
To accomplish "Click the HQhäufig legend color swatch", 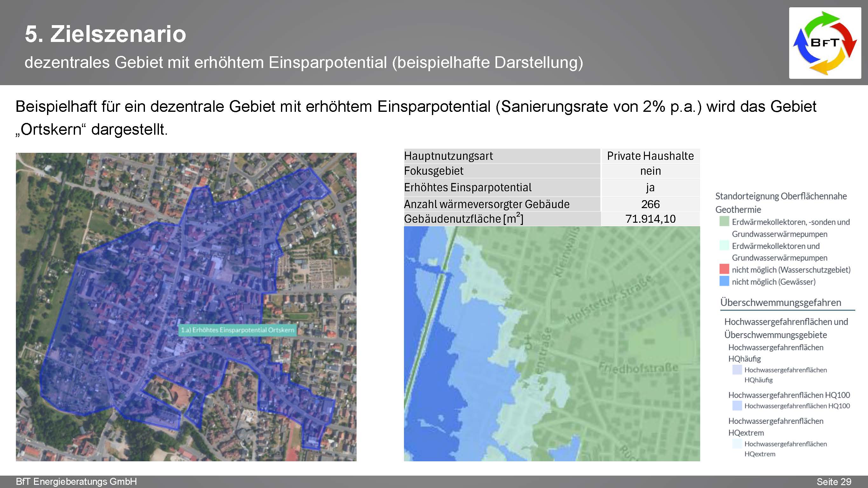I will tap(737, 370).
